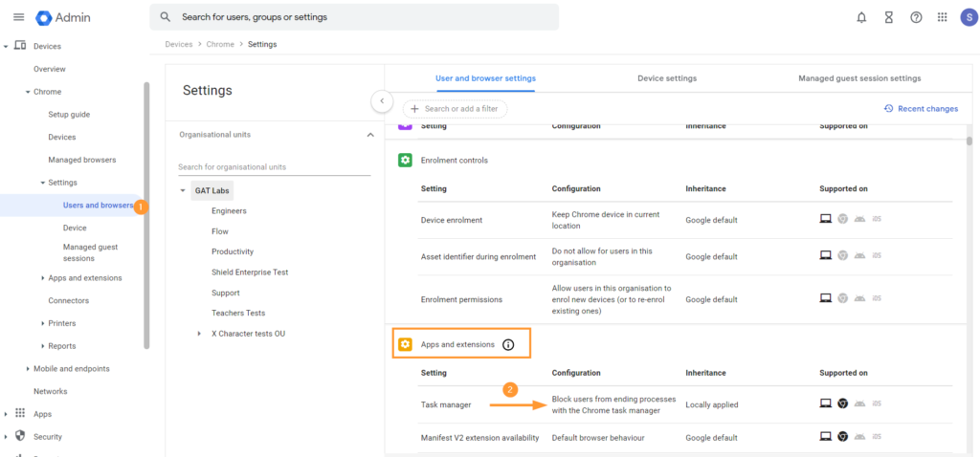Open the Task manager setting row
Screen dimensions: 980x457
(685, 404)
